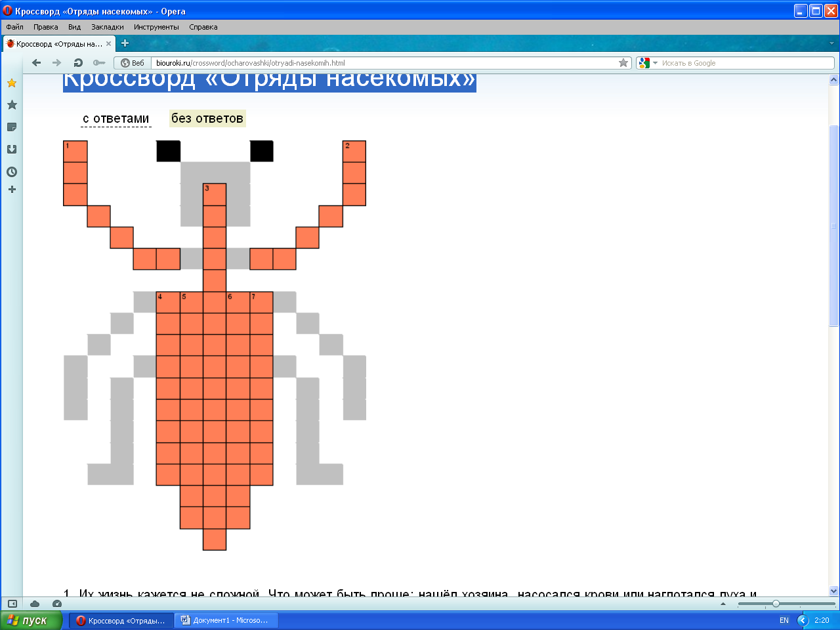
Task: Open the Закладки menu
Action: (x=108, y=27)
